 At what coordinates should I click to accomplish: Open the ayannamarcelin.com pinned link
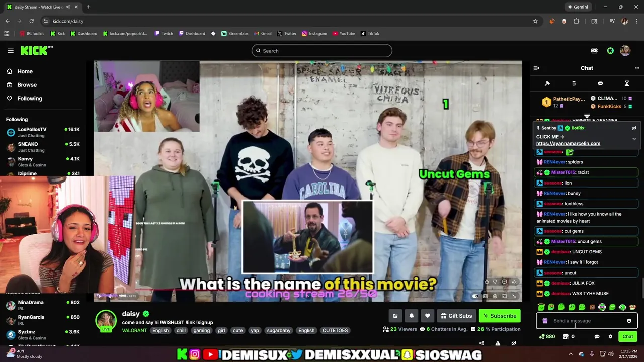click(568, 143)
